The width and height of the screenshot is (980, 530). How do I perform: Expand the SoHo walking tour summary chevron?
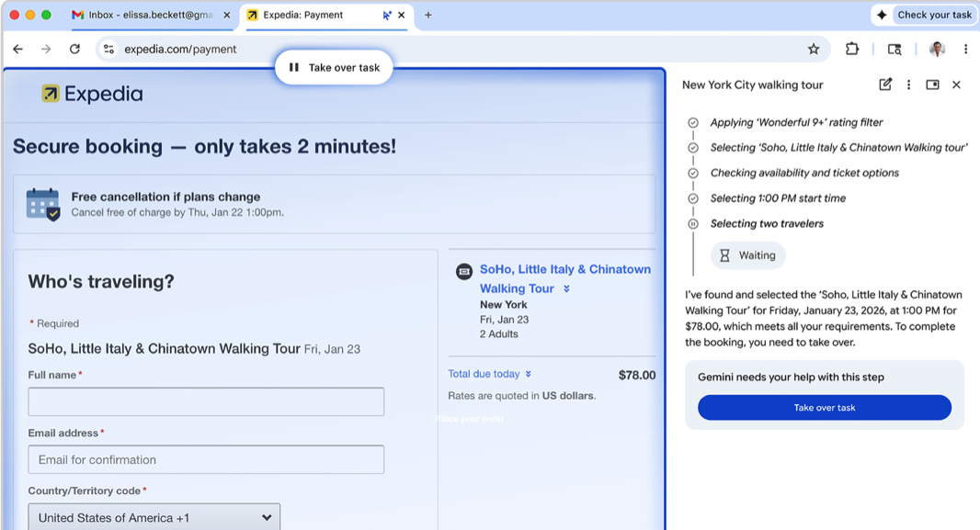[566, 288]
